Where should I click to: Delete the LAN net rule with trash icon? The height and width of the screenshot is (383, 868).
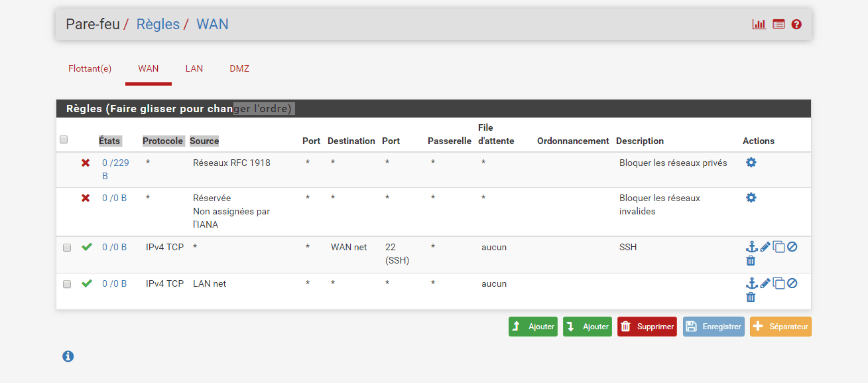pos(751,297)
